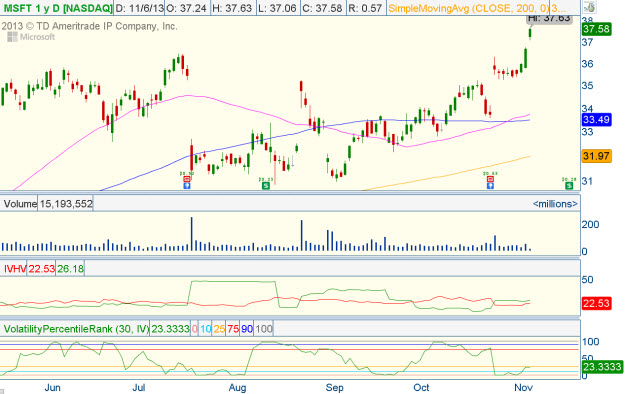Click the VolatilityPercentileRank (30, IV) study label

tap(76, 329)
